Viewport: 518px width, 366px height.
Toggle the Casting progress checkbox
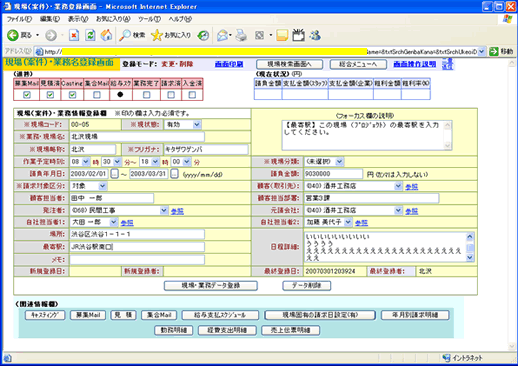(72, 95)
